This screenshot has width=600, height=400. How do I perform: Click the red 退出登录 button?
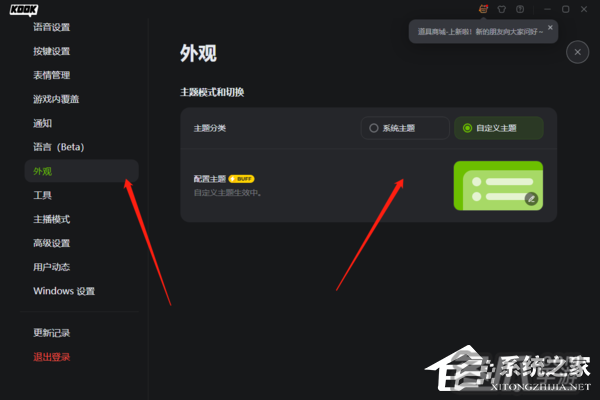click(52, 357)
